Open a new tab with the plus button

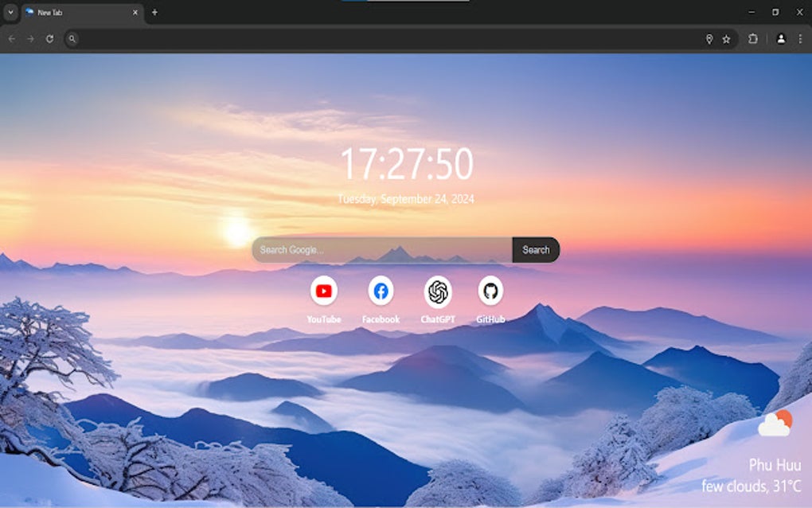click(x=154, y=12)
